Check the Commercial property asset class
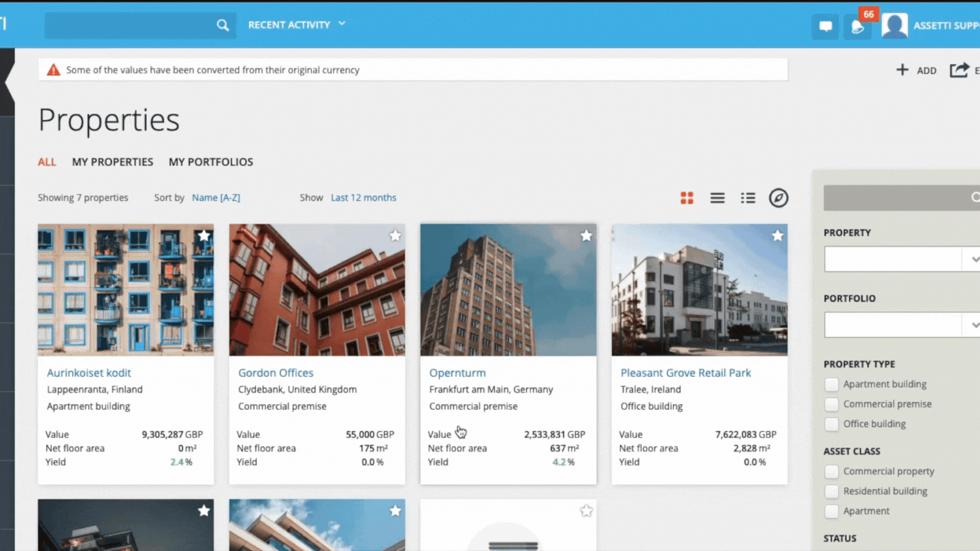The image size is (980, 551). click(832, 471)
